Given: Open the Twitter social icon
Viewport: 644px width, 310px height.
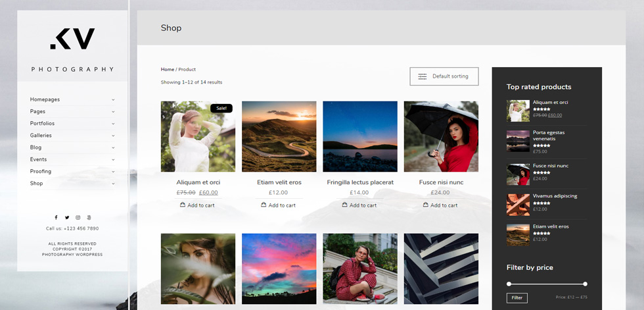Looking at the screenshot, I should 67,217.
